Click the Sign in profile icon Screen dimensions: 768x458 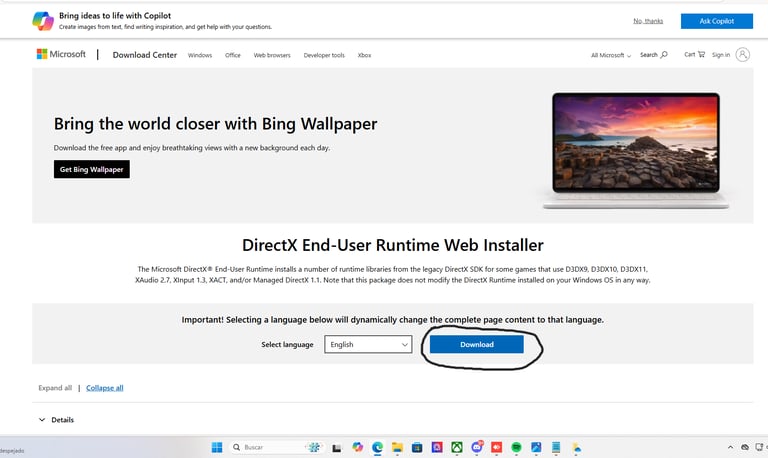coord(743,54)
